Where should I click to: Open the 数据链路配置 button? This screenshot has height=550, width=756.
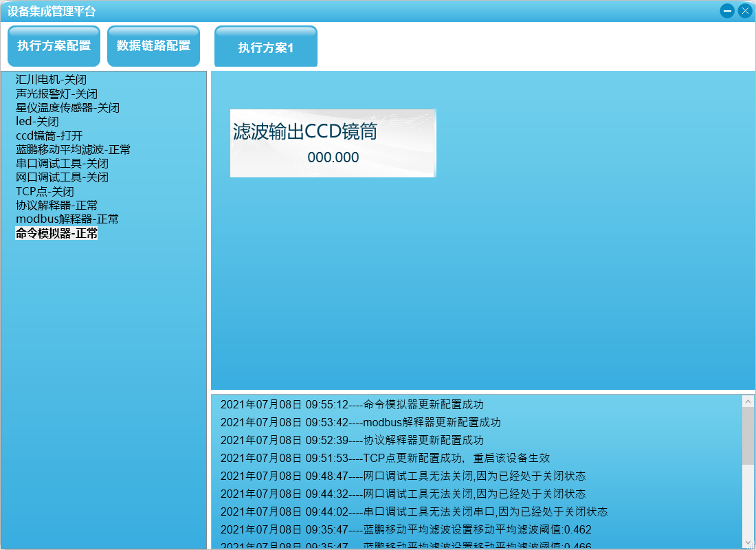click(153, 46)
